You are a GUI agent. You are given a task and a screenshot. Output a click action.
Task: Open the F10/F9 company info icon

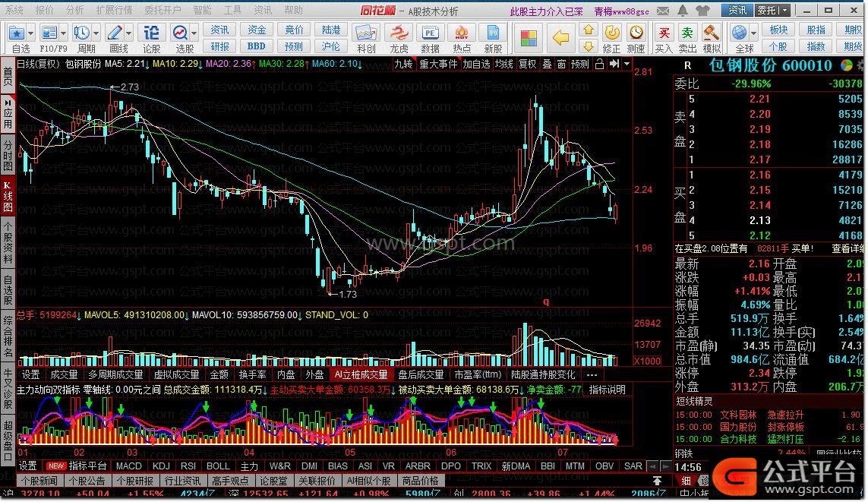[49, 33]
